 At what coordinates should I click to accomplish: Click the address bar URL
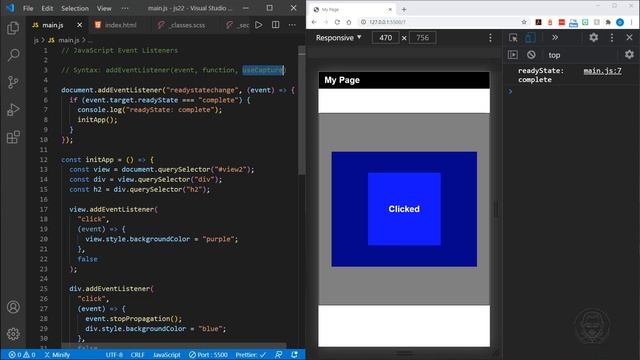tap(387, 22)
